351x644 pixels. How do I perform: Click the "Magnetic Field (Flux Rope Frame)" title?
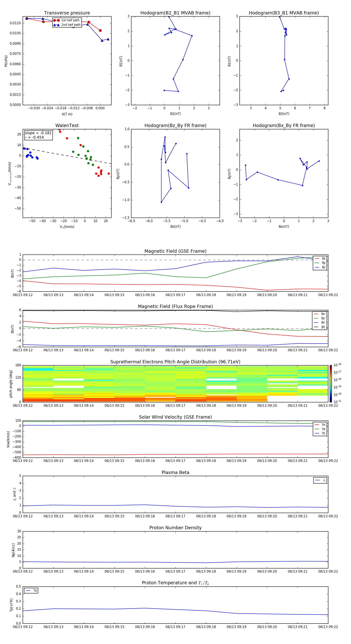tap(175, 307)
